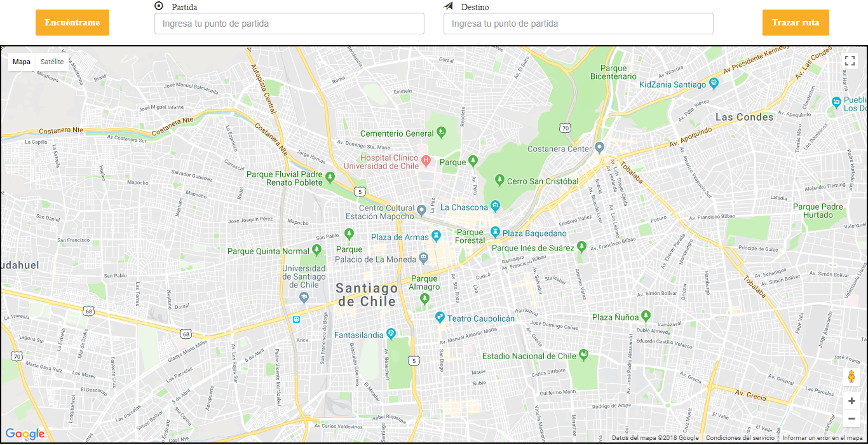This screenshot has height=445, width=868.
Task: Click the Fantasilandia map marker
Action: point(391,333)
